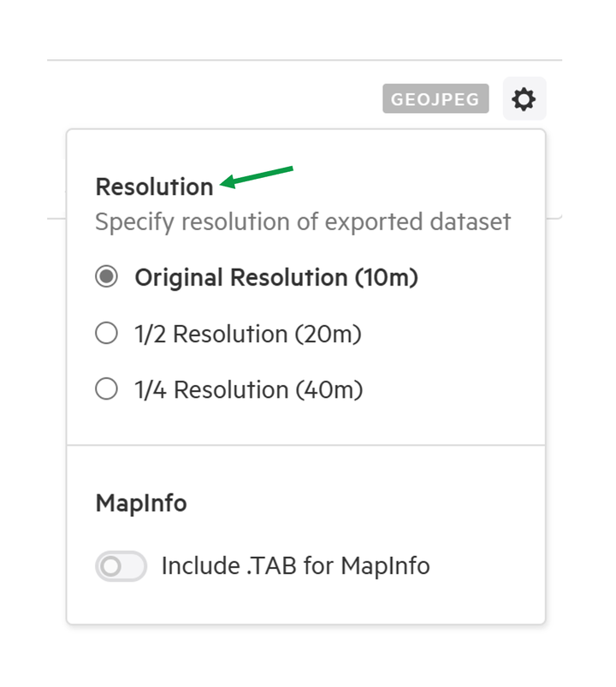
Task: Click the filled dot of the selected radio
Action: pyautogui.click(x=106, y=276)
